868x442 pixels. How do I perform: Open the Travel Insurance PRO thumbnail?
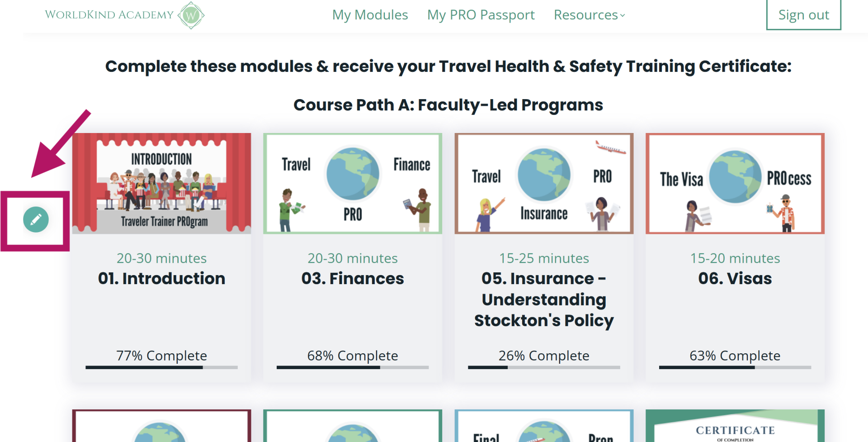point(544,183)
